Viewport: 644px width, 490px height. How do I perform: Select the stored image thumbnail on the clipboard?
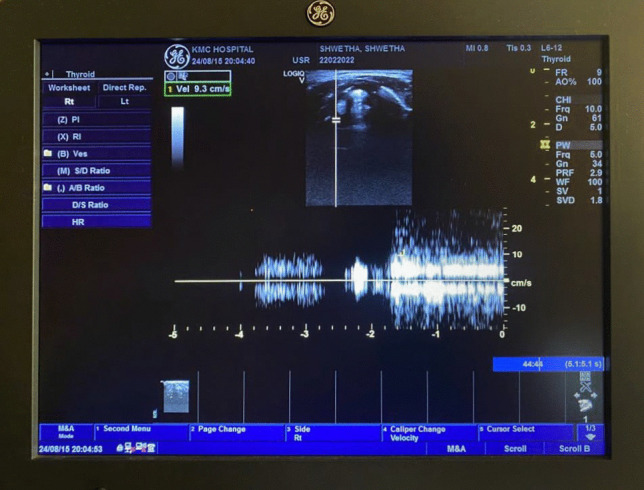(x=176, y=396)
